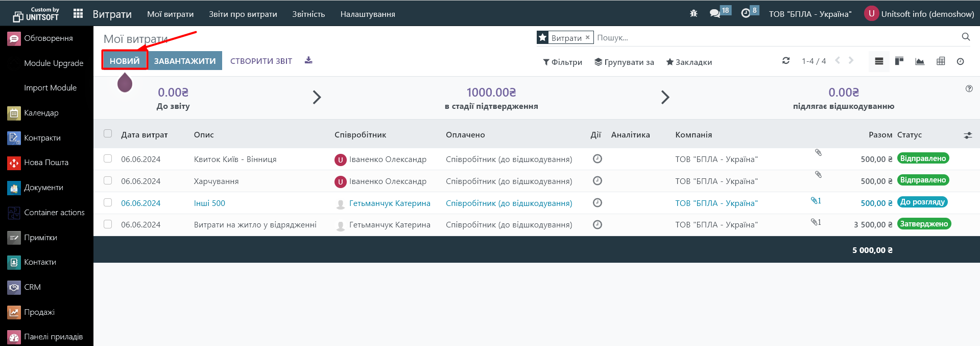The width and height of the screenshot is (980, 346).
Task: Switch to kanban view icon
Action: 899,61
